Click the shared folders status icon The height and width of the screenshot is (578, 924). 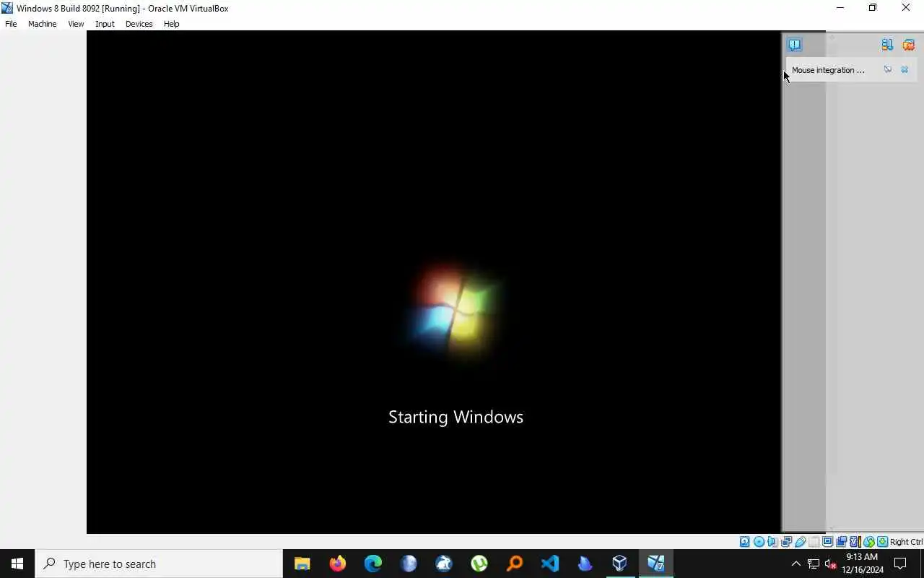click(x=814, y=542)
